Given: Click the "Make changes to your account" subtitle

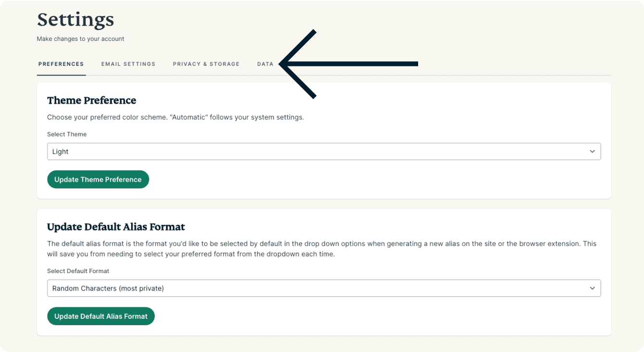Looking at the screenshot, I should click(x=80, y=39).
